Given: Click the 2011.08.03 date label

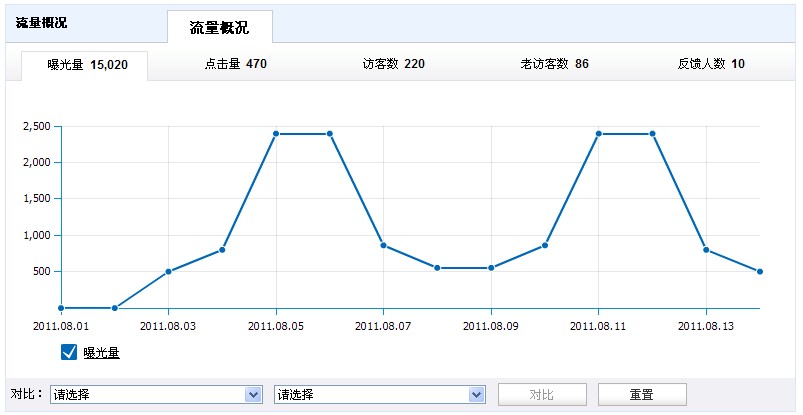Looking at the screenshot, I should pos(168,326).
